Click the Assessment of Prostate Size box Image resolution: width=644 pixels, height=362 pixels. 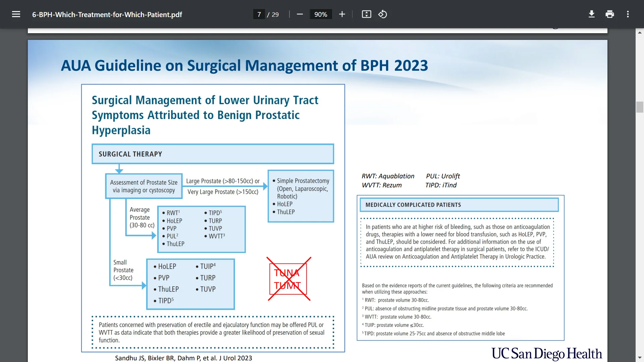coord(144,186)
